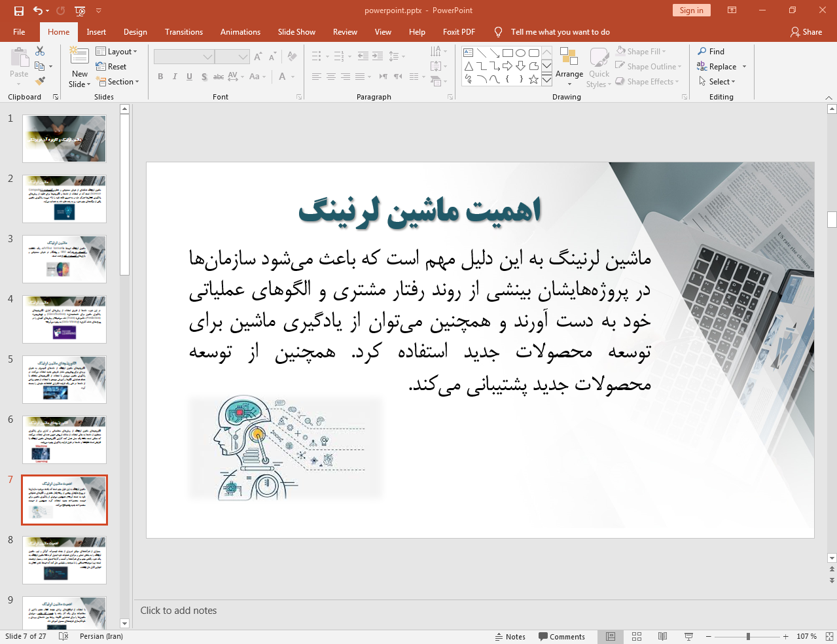Viewport: 837px width, 644px height.
Task: Toggle text Shadow
Action: tap(204, 77)
